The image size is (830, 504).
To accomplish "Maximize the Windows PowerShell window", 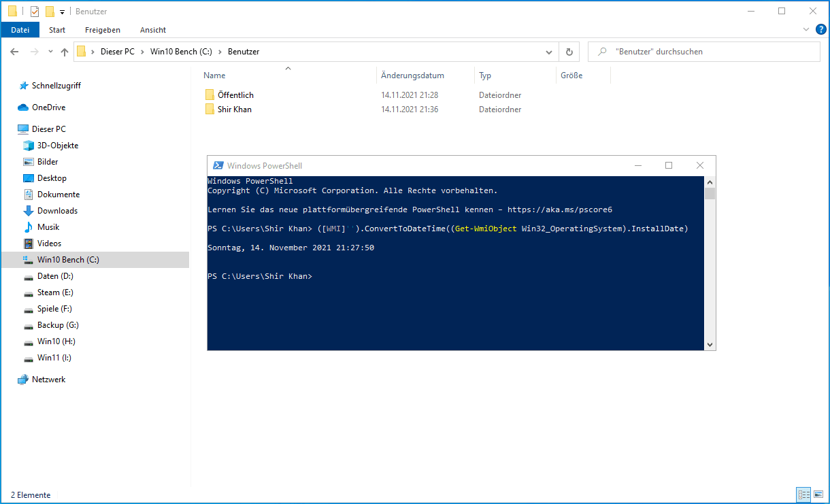I will 669,165.
